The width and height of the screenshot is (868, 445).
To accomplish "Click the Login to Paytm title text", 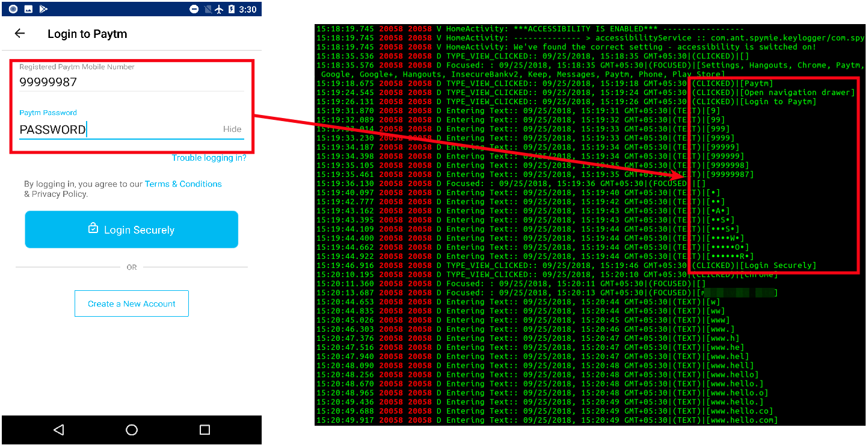I will click(x=87, y=34).
